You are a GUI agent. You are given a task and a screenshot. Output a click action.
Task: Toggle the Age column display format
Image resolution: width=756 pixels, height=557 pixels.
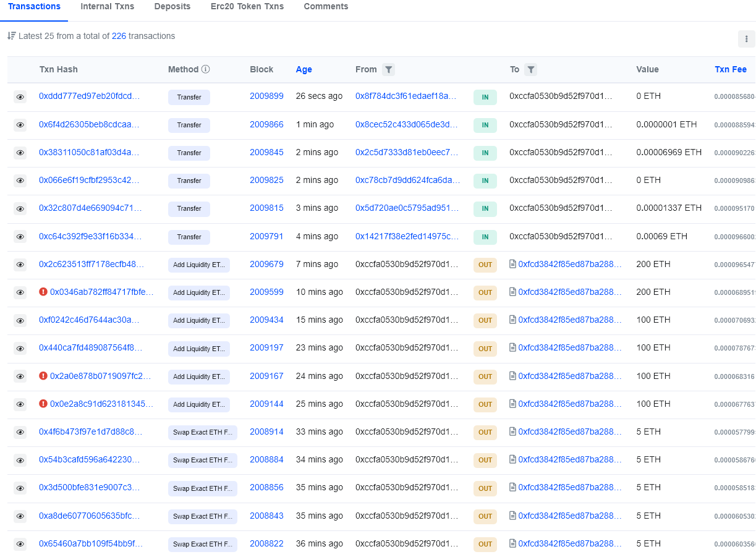click(304, 70)
